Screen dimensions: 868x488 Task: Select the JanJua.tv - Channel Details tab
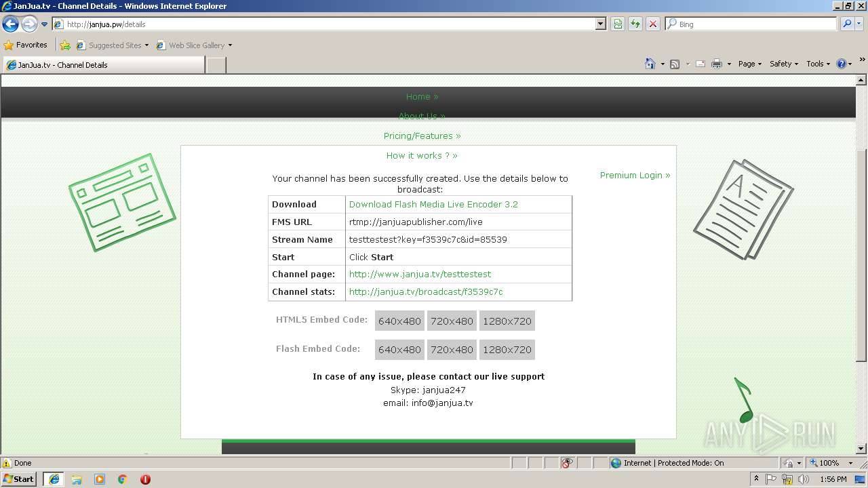coord(104,65)
